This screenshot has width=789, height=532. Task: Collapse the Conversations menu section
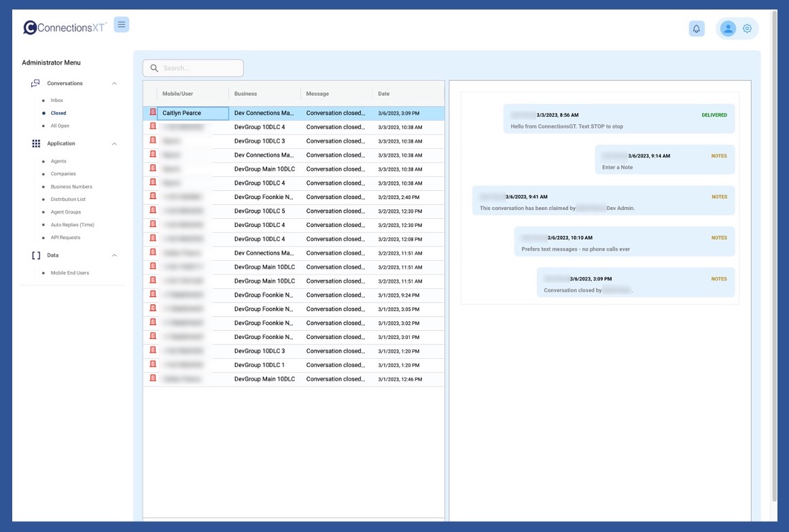tap(114, 84)
